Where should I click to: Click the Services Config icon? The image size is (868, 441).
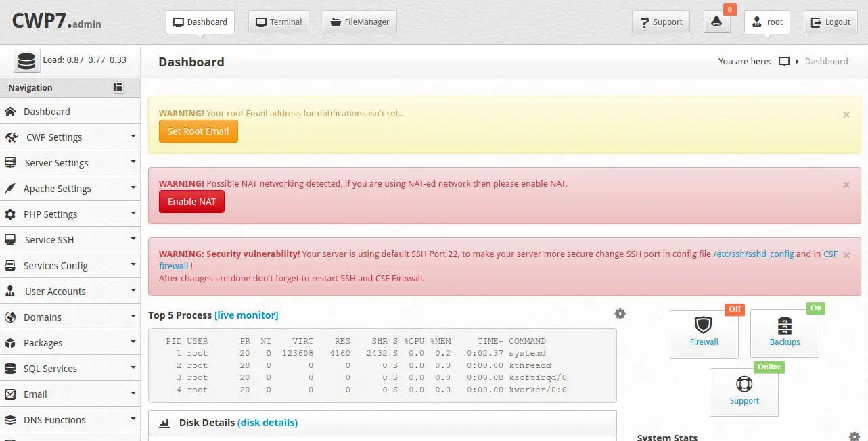click(10, 266)
